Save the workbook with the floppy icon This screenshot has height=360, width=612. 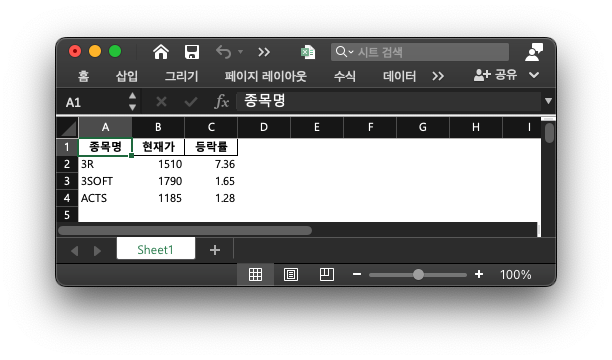pos(192,52)
